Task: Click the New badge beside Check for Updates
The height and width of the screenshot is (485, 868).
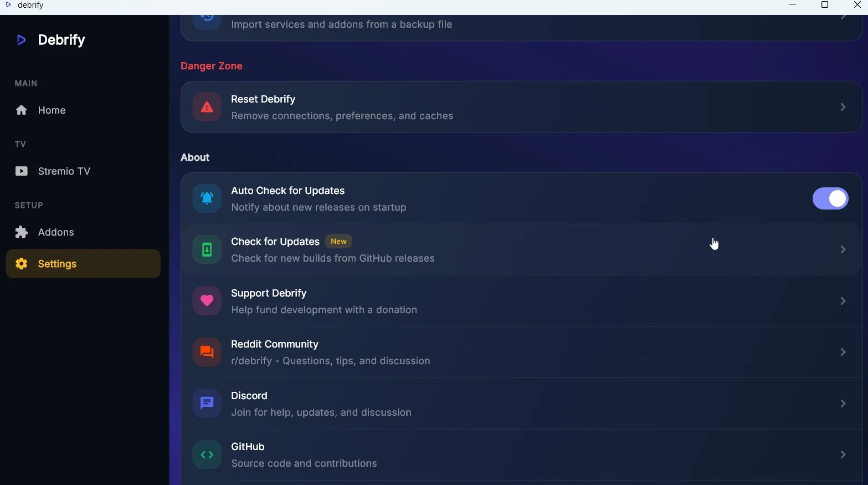Action: click(x=339, y=242)
